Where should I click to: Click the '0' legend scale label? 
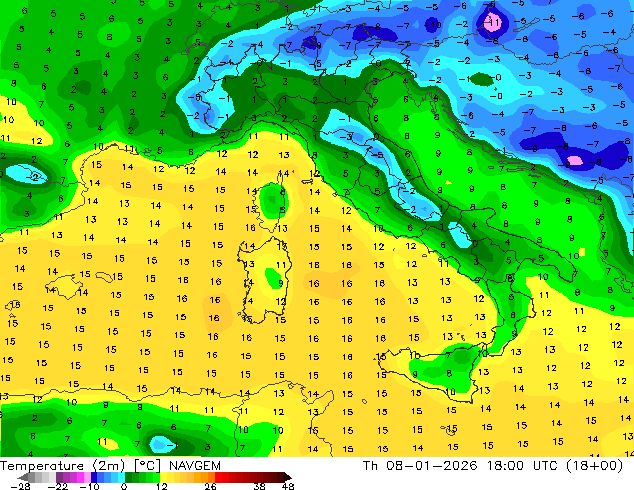(x=124, y=486)
